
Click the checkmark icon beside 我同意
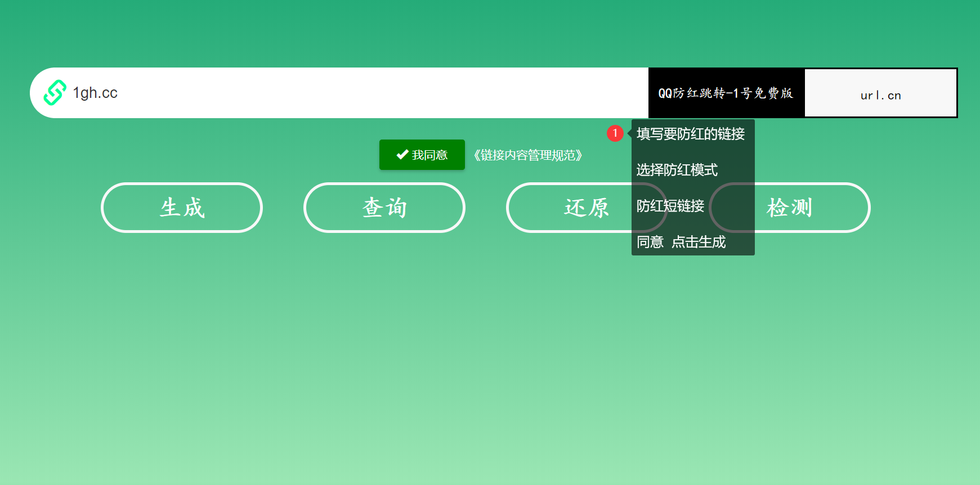coord(402,155)
